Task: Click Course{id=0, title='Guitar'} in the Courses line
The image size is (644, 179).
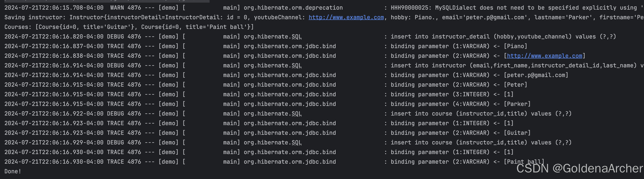Action: click(x=86, y=27)
